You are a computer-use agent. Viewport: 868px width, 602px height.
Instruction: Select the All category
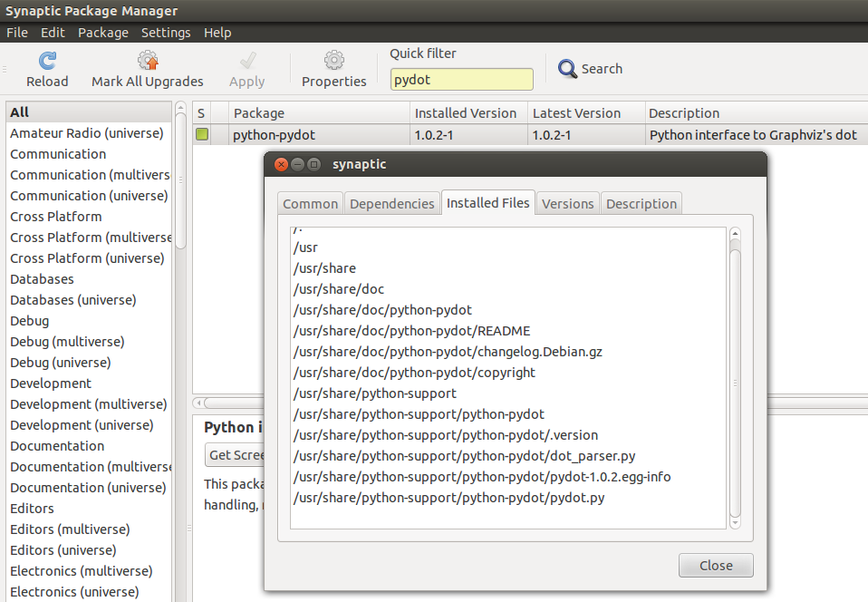tap(89, 112)
